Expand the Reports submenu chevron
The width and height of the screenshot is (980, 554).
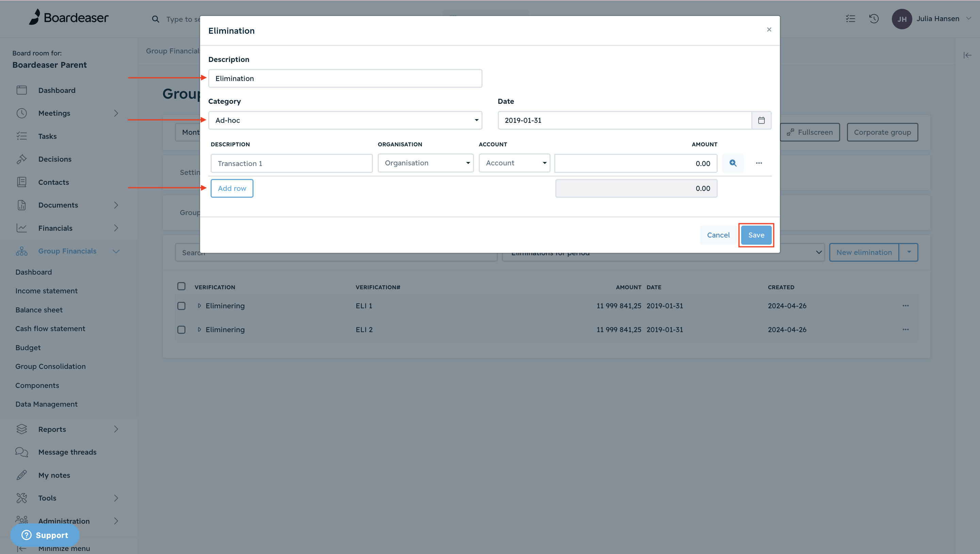click(116, 429)
